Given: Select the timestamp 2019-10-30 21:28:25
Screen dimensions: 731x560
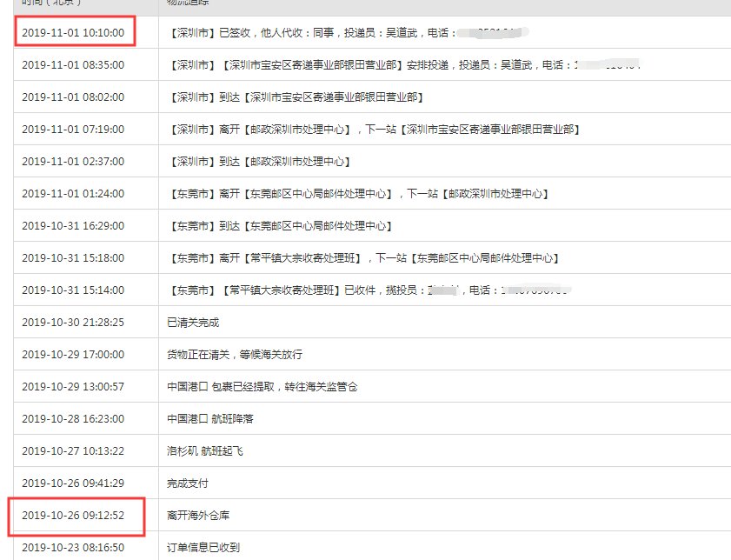Looking at the screenshot, I should [73, 323].
